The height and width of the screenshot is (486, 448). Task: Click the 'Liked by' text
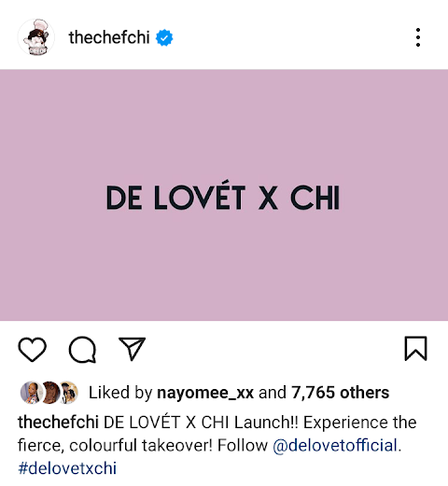click(120, 393)
